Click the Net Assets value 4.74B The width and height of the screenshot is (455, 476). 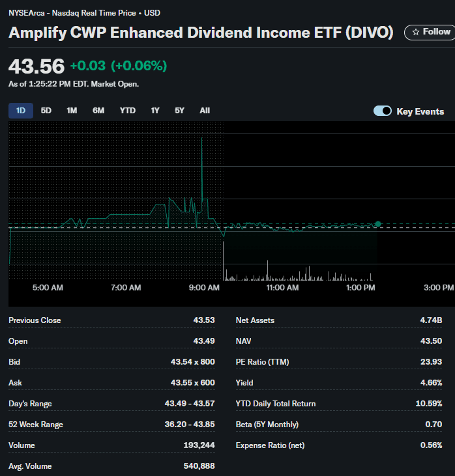(x=431, y=320)
